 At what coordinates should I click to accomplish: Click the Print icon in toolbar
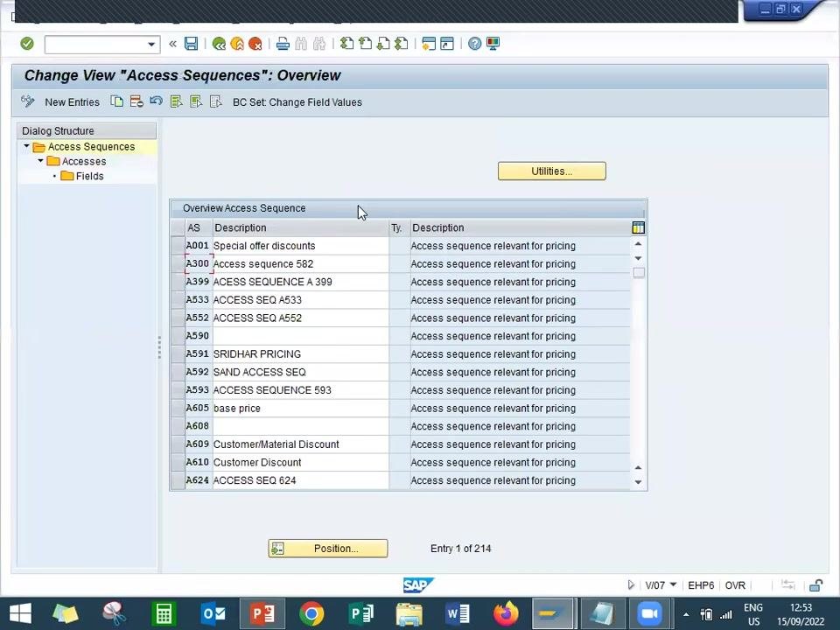coord(283,44)
